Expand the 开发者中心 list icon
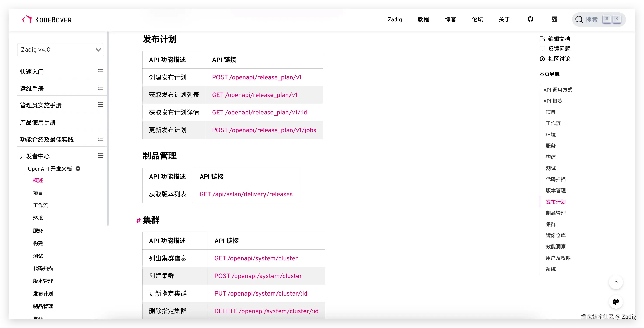 click(x=100, y=156)
